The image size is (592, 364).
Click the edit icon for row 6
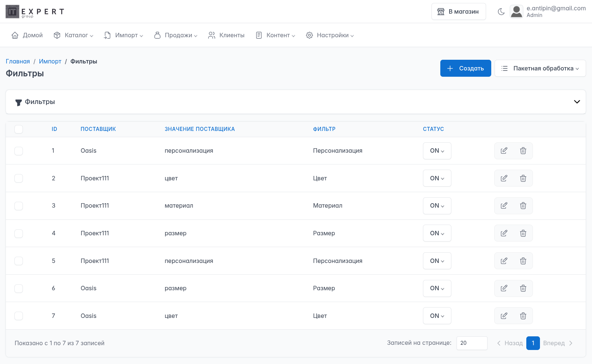(504, 288)
